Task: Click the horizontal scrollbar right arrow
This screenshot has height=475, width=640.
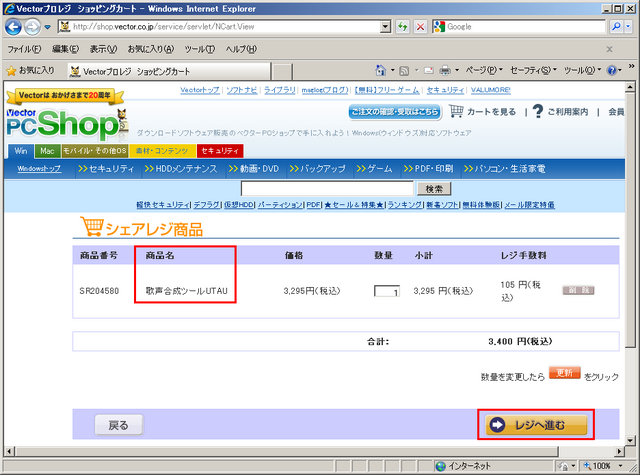Action: click(620, 451)
